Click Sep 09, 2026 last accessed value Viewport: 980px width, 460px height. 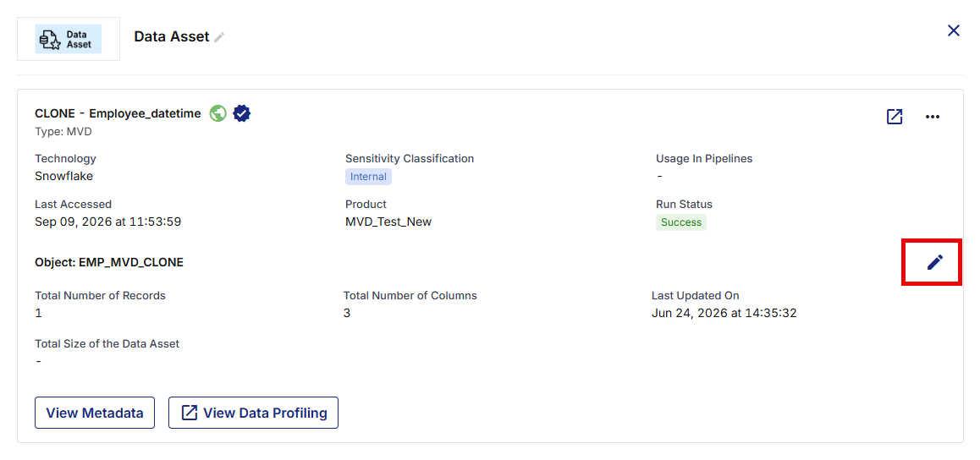pos(108,222)
